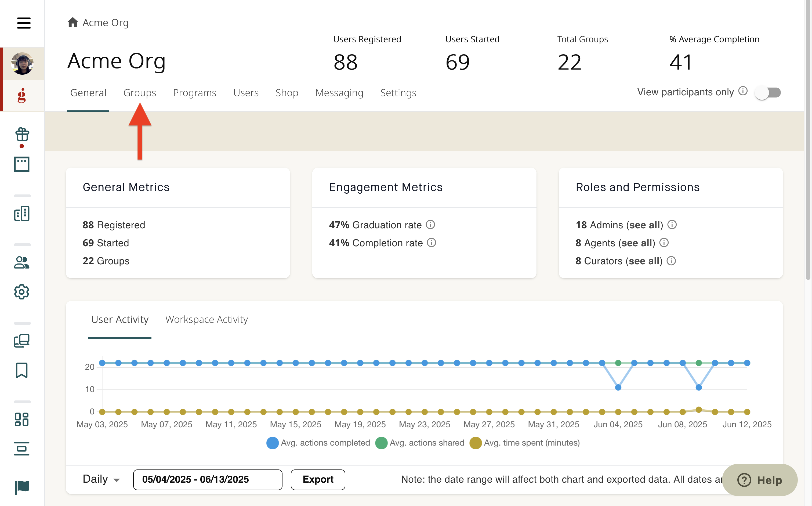Click the '% Average Completion' header stat

(x=714, y=53)
